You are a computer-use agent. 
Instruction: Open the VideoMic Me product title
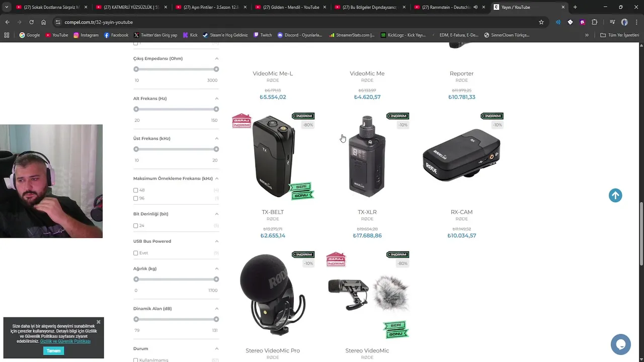(x=367, y=73)
